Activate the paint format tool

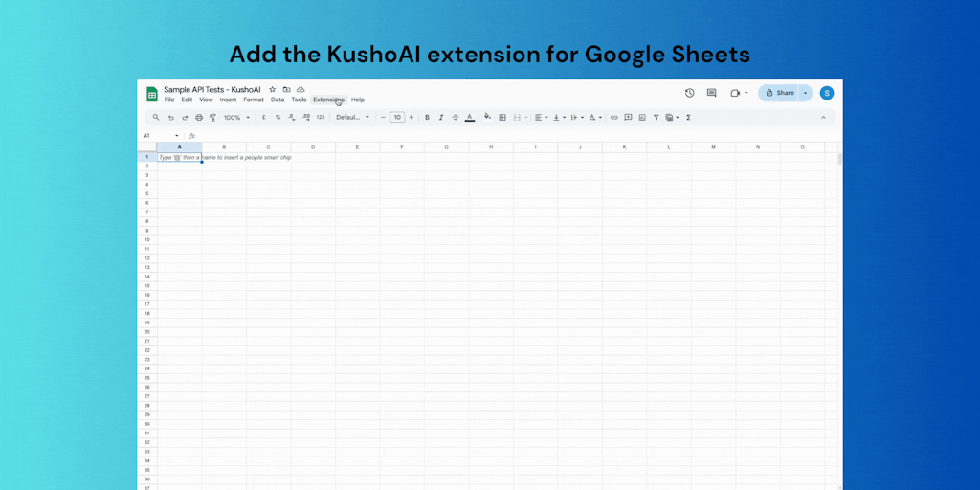pyautogui.click(x=212, y=117)
